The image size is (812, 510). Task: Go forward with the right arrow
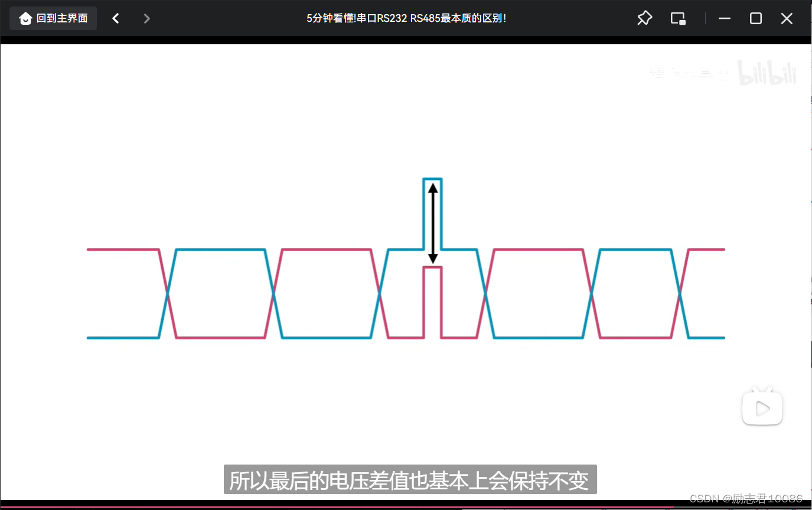click(x=147, y=18)
